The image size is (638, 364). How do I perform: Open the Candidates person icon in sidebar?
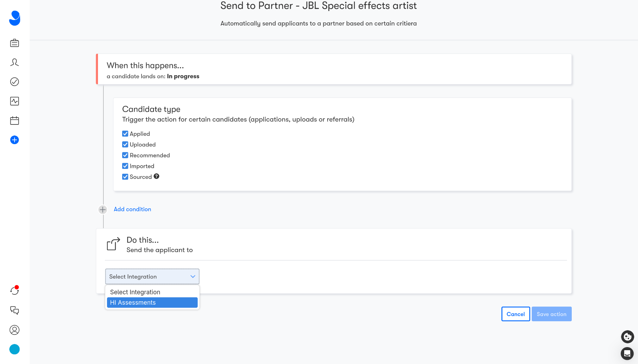point(14,62)
